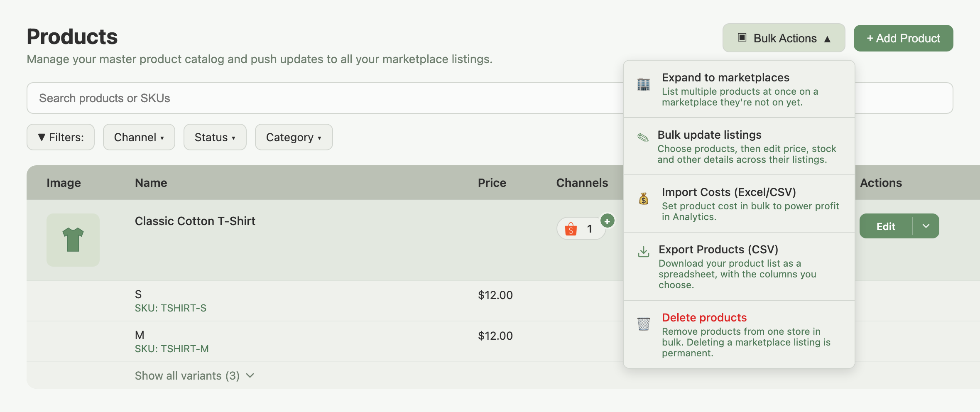Select Expand to marketplaces menu item
Image resolution: width=980 pixels, height=412 pixels.
pyautogui.click(x=739, y=89)
